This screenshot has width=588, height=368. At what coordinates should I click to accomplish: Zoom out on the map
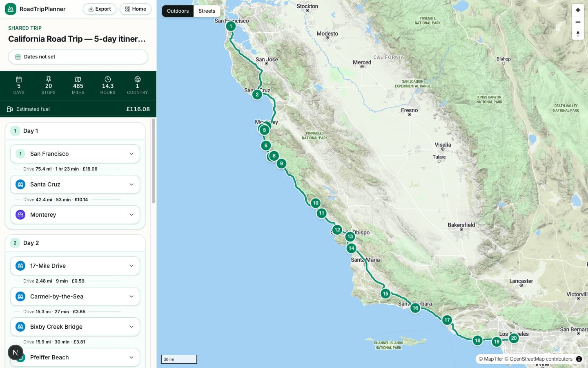coord(578,22)
